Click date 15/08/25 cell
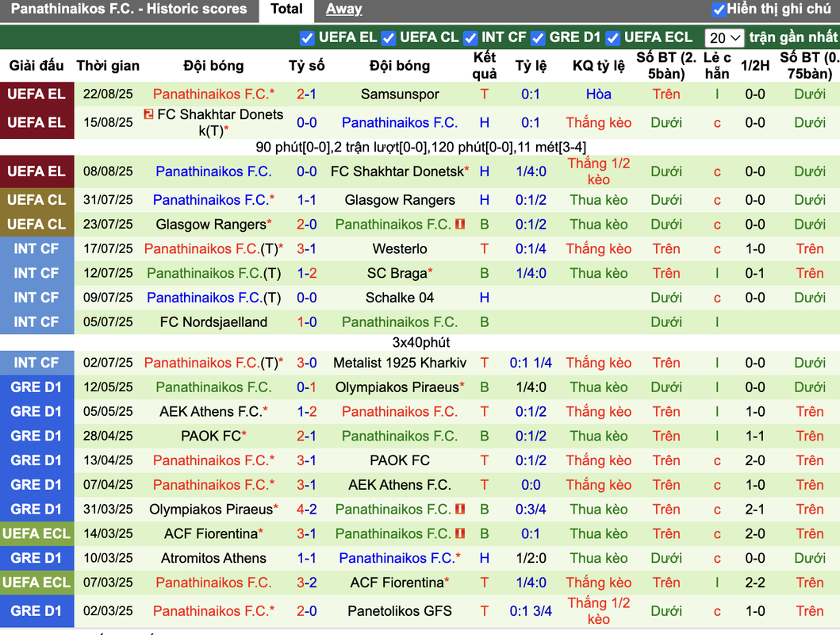Image resolution: width=840 pixels, height=635 pixels. point(108,122)
